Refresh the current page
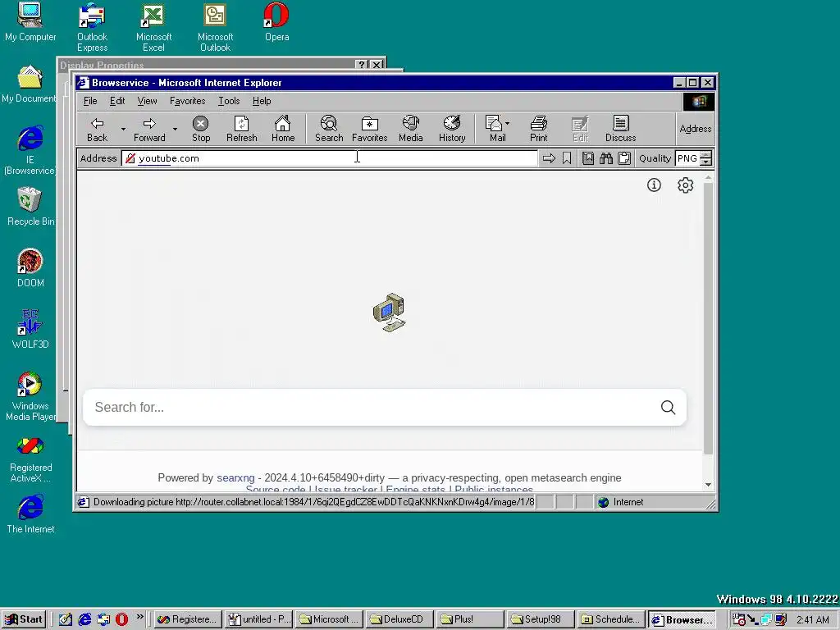The height and width of the screenshot is (630, 840). [x=242, y=129]
